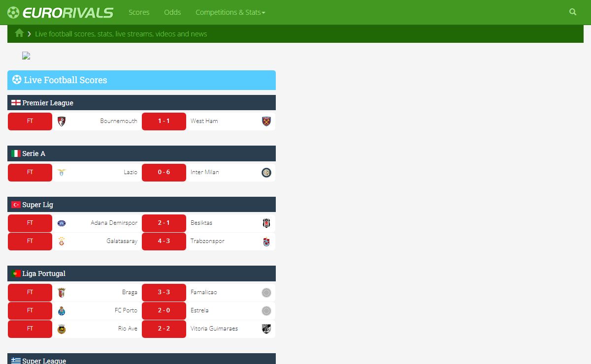
Task: Open the Scores menu item
Action: click(x=139, y=12)
